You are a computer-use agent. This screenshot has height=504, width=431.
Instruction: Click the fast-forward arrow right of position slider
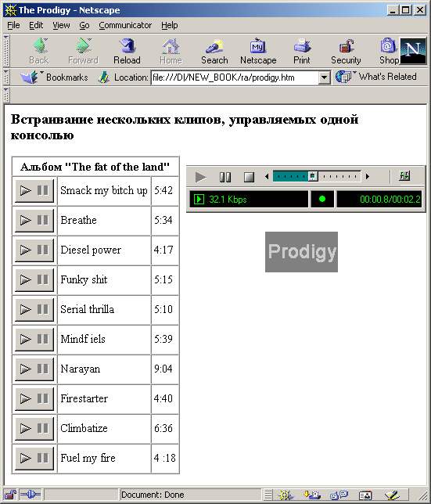(x=368, y=176)
